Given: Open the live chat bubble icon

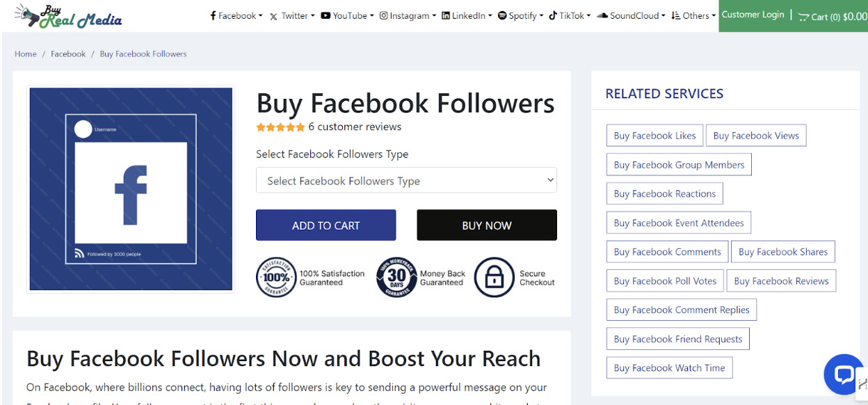Looking at the screenshot, I should point(843,374).
